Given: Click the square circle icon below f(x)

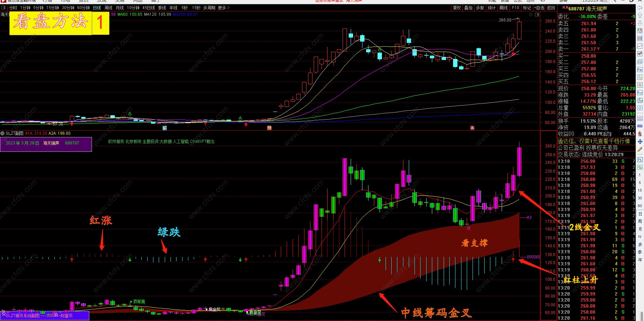Looking at the screenshot, I should [640, 108].
